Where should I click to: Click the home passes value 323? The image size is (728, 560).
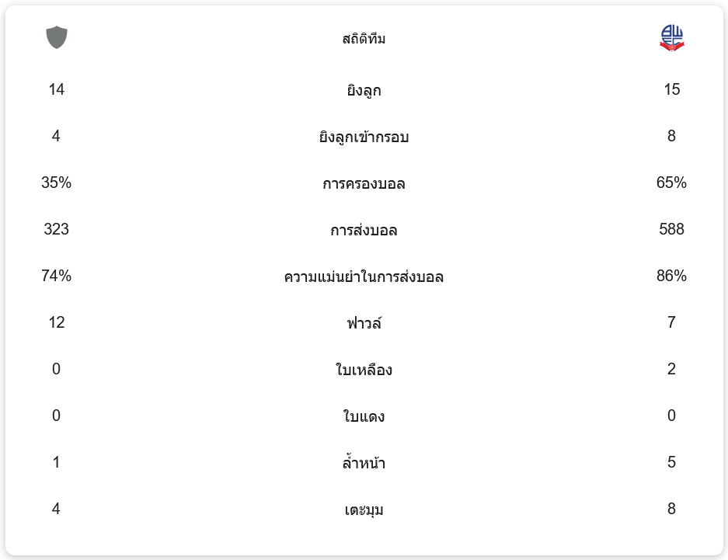coord(56,230)
